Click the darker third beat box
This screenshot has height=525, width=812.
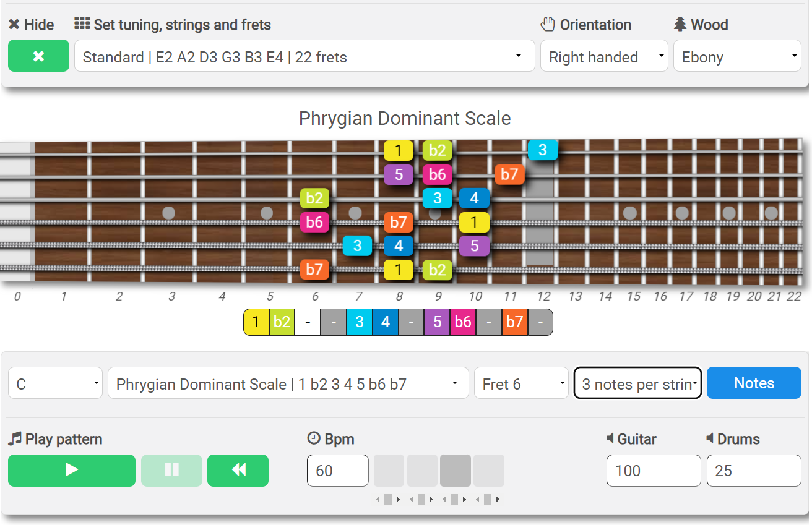coord(456,471)
